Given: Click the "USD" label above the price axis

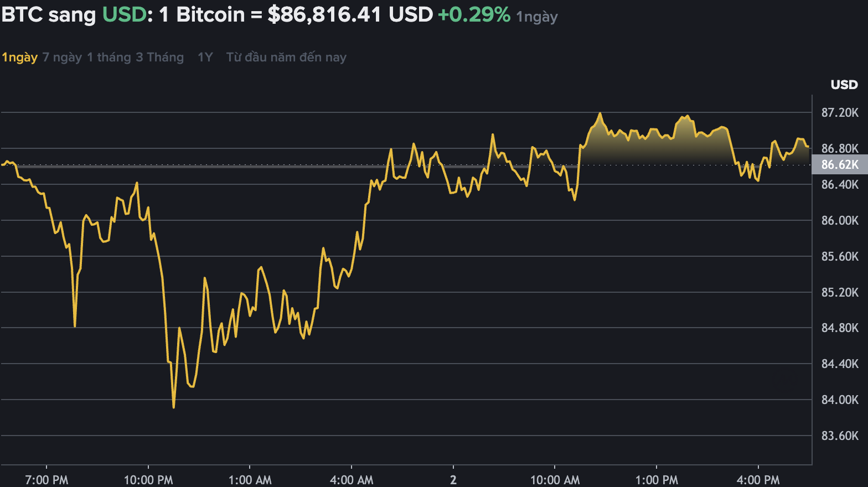Looking at the screenshot, I should click(x=845, y=85).
